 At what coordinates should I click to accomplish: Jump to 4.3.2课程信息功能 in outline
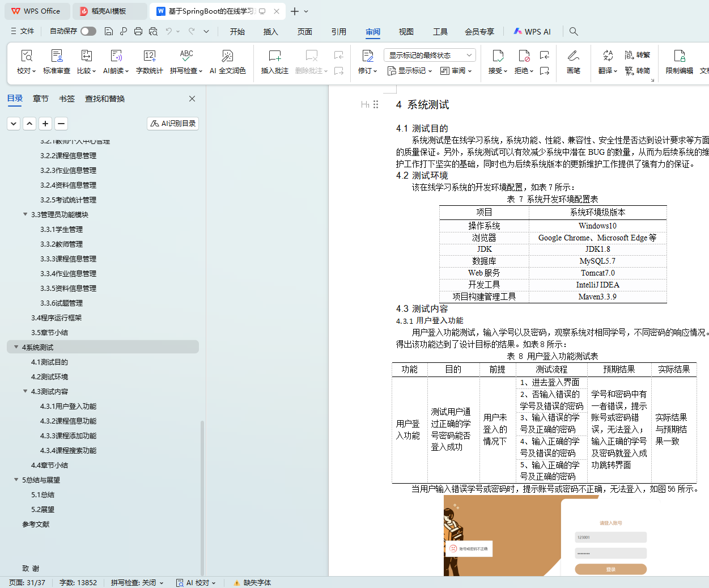pyautogui.click(x=68, y=421)
